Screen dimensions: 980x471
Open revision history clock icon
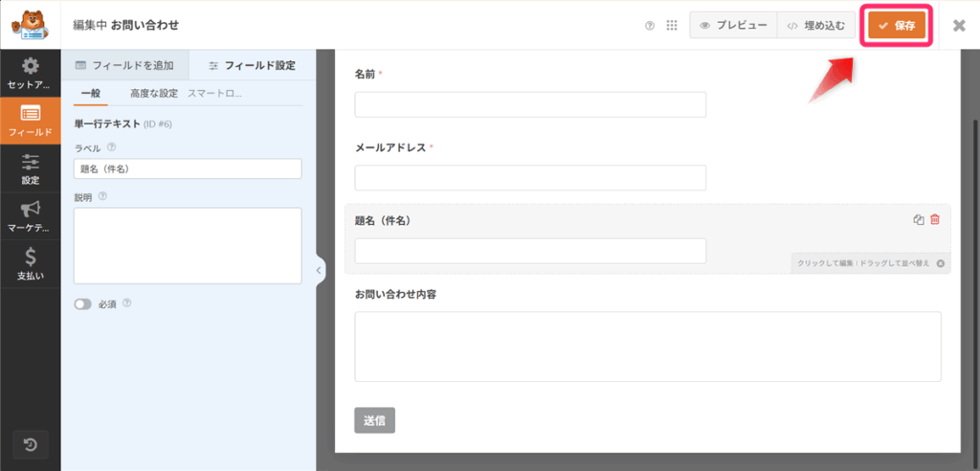(x=30, y=445)
